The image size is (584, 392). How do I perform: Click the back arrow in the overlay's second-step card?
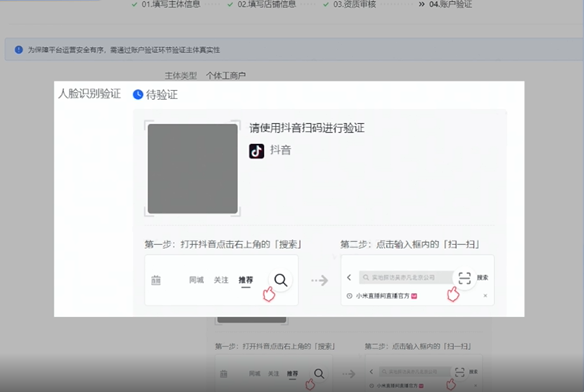(349, 278)
